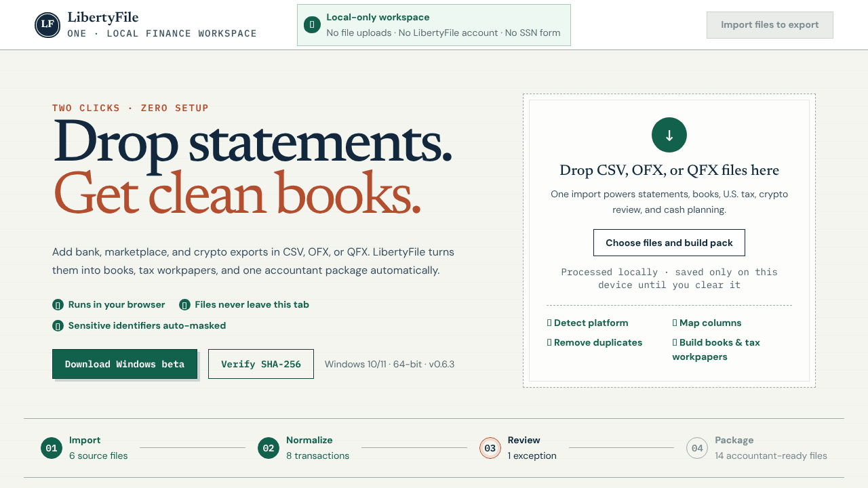The image size is (868, 488).
Task: Click the LibertyFile LF logo icon
Action: (x=47, y=25)
